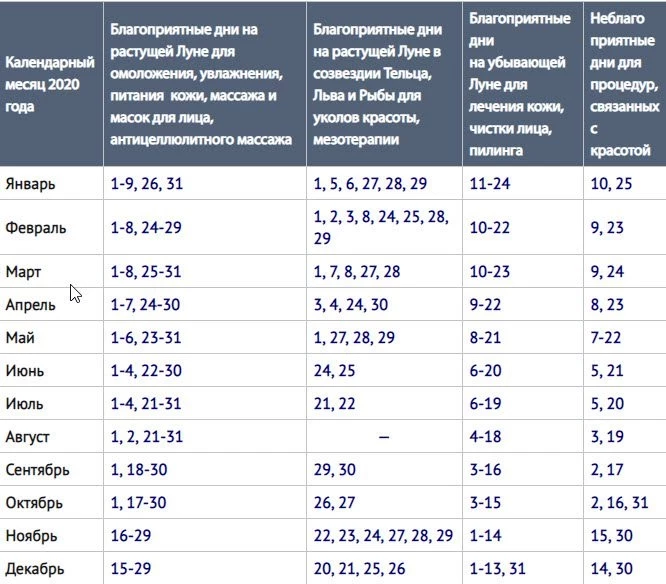
Task: Click the November cell 22, 23, 24, 27, 28, 29
Action: pos(384,536)
